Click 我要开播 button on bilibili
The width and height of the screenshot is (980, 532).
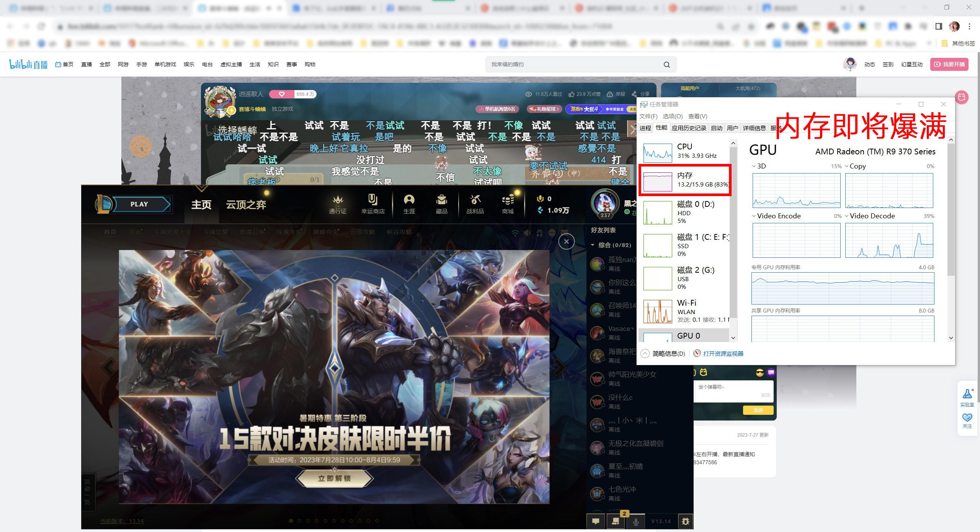(949, 64)
